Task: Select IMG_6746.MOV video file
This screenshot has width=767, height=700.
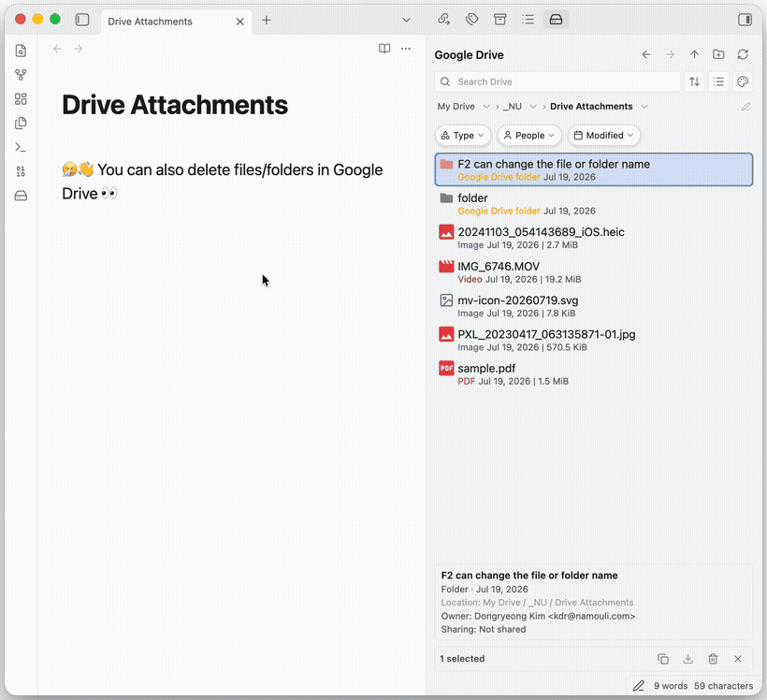Action: 593,272
